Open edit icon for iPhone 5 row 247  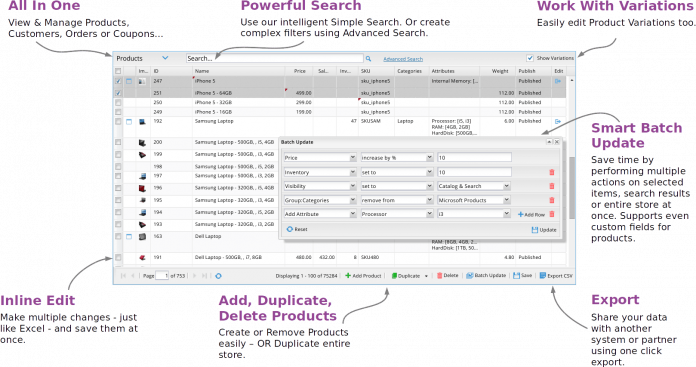[x=558, y=81]
